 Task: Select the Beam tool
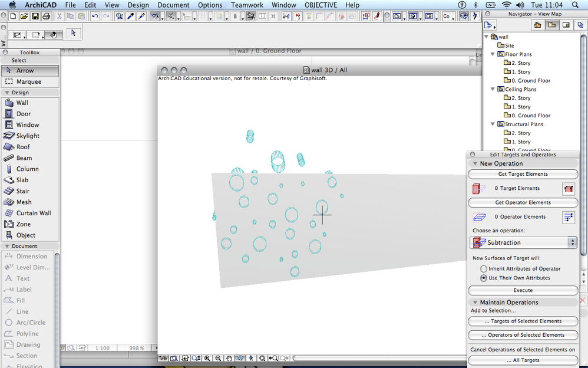[30, 157]
